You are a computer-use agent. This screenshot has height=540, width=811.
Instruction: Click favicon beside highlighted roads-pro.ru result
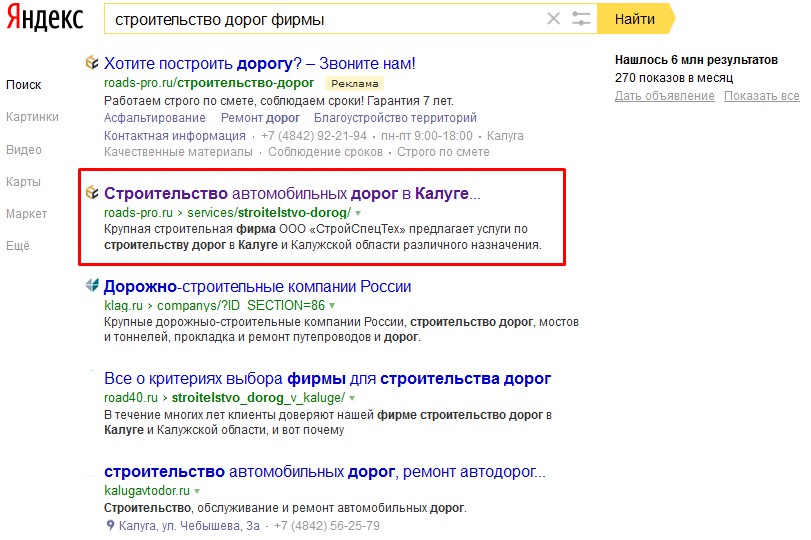92,193
